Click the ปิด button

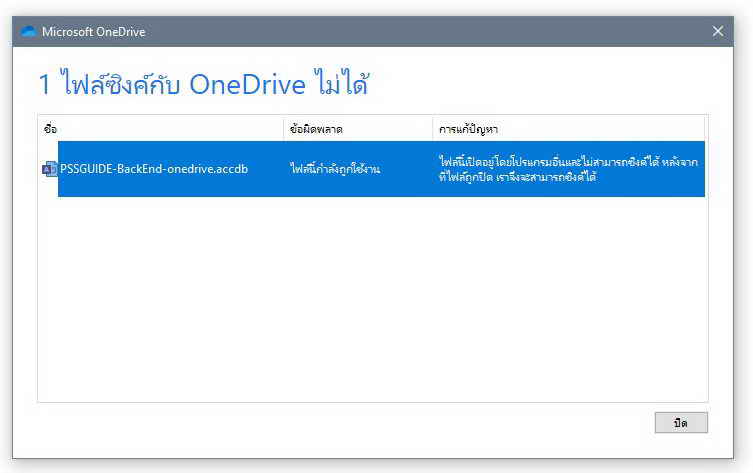[681, 423]
